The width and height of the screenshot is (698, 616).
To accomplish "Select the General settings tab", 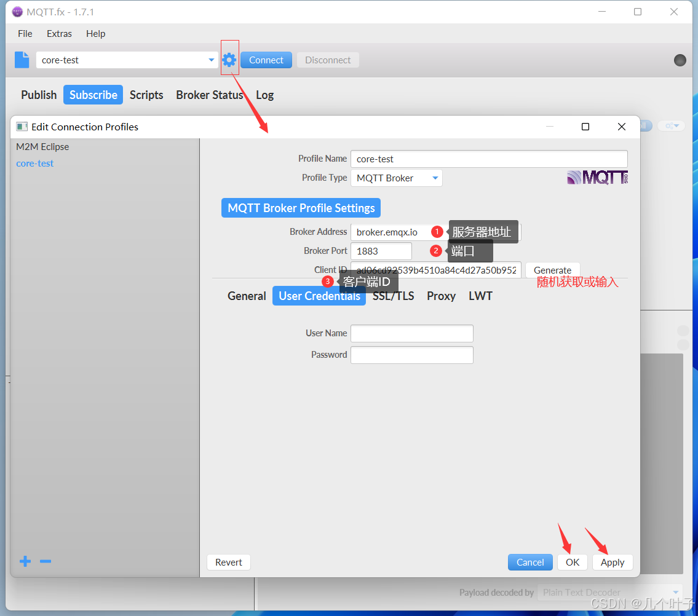I will pos(247,296).
